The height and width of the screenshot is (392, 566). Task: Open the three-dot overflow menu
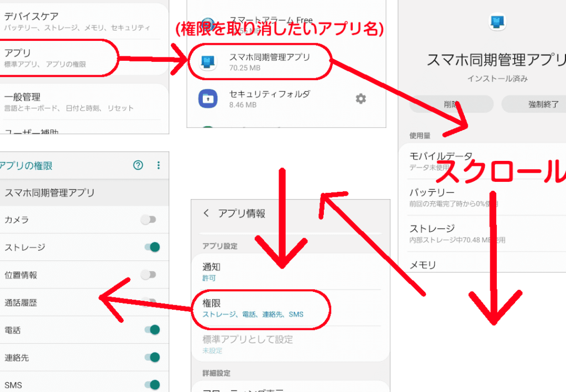coord(159,165)
